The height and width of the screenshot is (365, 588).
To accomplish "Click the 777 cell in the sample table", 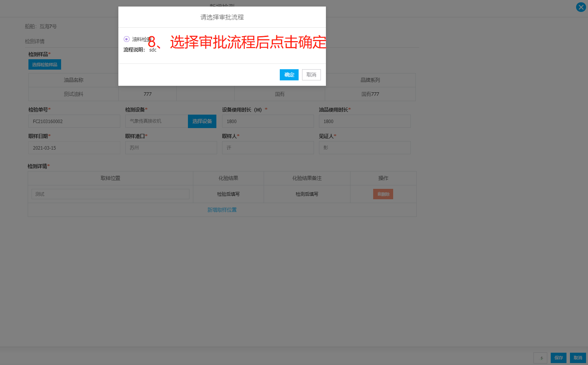I will (148, 94).
